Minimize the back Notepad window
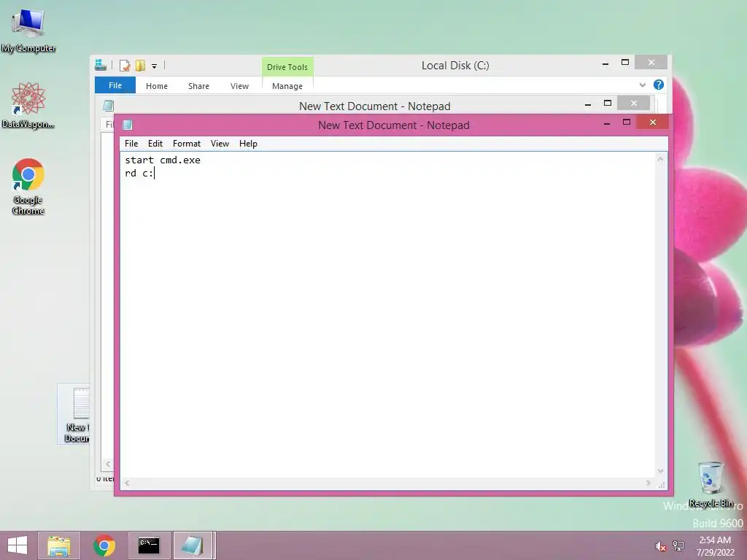 coord(588,104)
